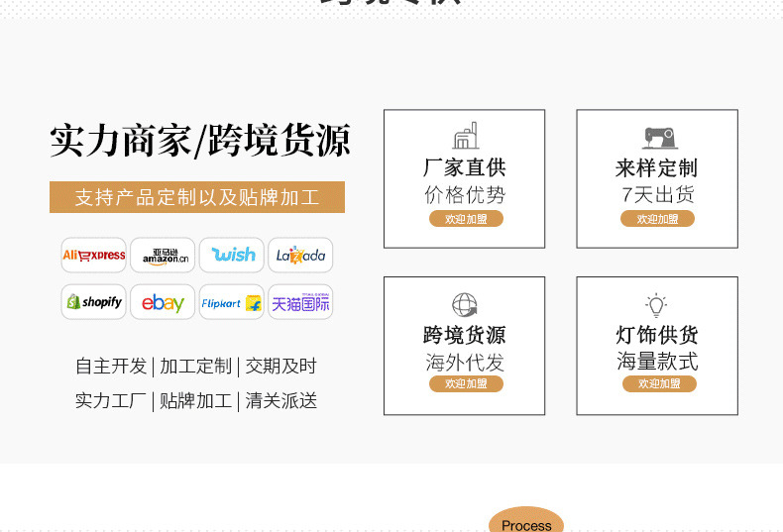
Task: Click the globe icon above 跨境货源 card
Action: point(465,304)
